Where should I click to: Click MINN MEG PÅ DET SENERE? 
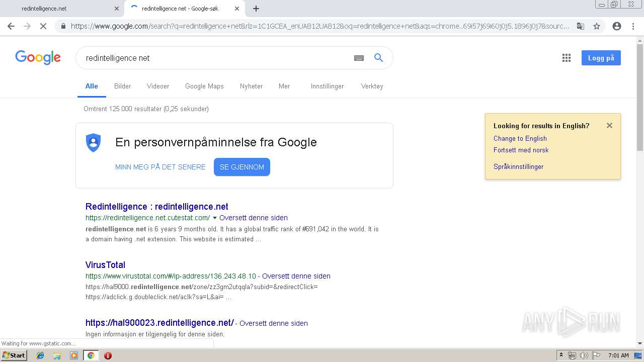tap(160, 167)
